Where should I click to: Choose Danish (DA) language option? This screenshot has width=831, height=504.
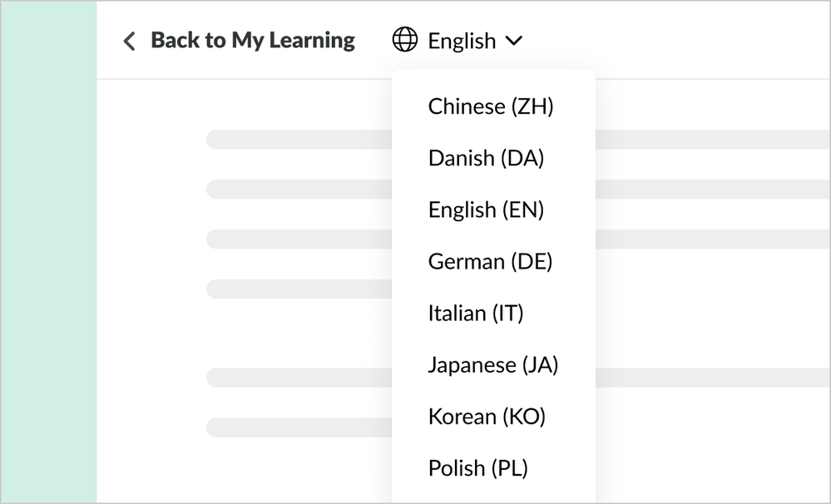486,158
